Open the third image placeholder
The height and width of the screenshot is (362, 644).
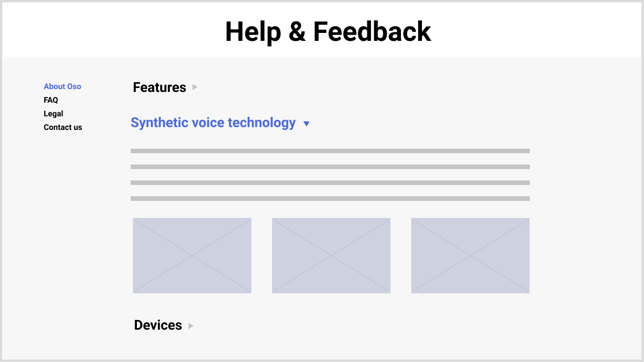(470, 255)
